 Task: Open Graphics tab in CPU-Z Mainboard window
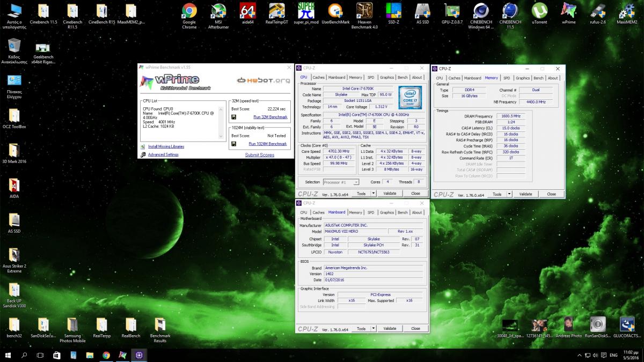(387, 212)
